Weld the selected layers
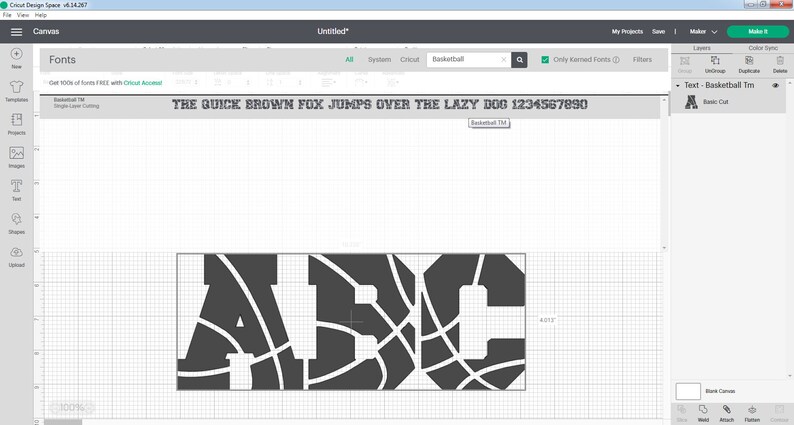794x425 pixels. pos(703,413)
